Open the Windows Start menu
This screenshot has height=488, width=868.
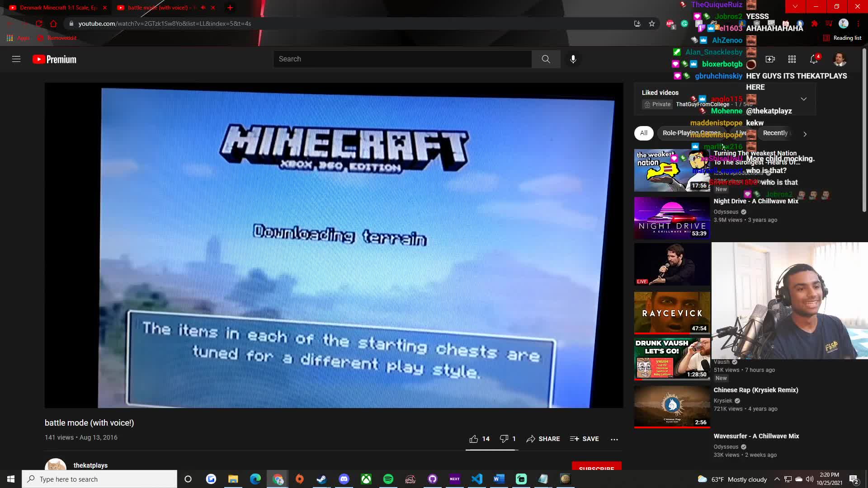[x=11, y=479]
